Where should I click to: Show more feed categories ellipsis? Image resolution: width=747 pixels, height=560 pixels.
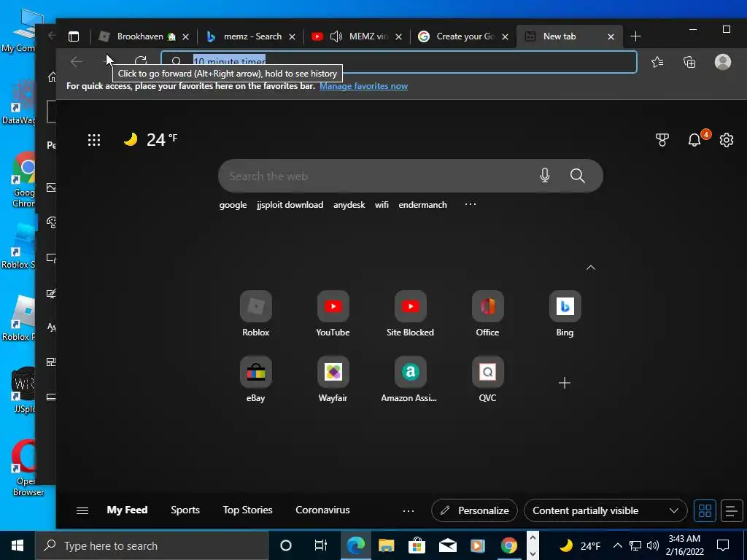click(409, 511)
